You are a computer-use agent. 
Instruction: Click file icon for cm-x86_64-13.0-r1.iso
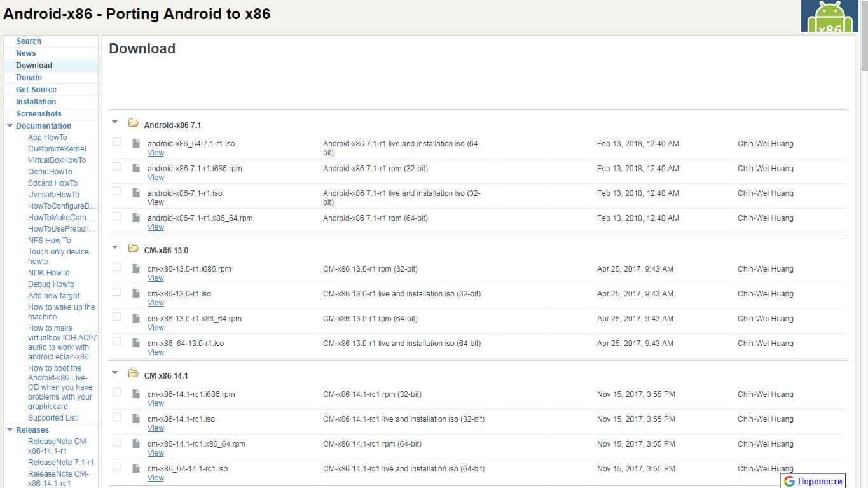135,344
